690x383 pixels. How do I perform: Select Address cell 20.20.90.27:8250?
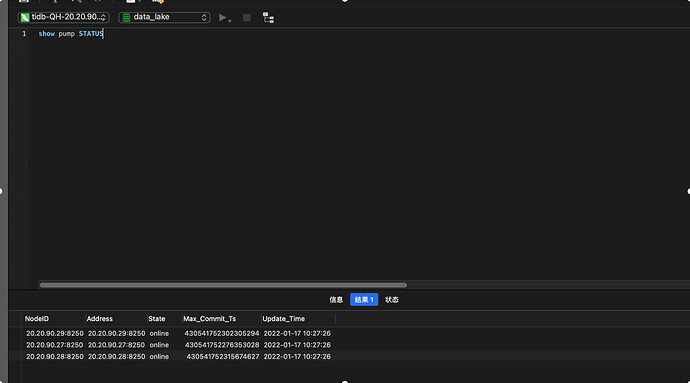(117, 345)
